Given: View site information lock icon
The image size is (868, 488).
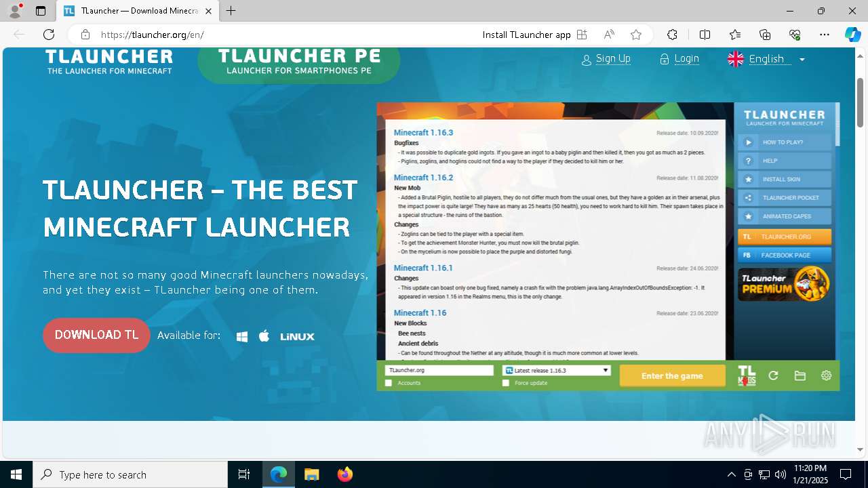Looking at the screenshot, I should pyautogui.click(x=85, y=35).
